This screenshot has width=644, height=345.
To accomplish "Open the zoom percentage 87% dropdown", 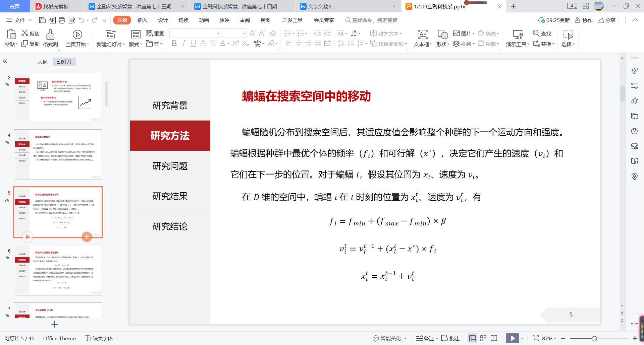I will coord(549,338).
